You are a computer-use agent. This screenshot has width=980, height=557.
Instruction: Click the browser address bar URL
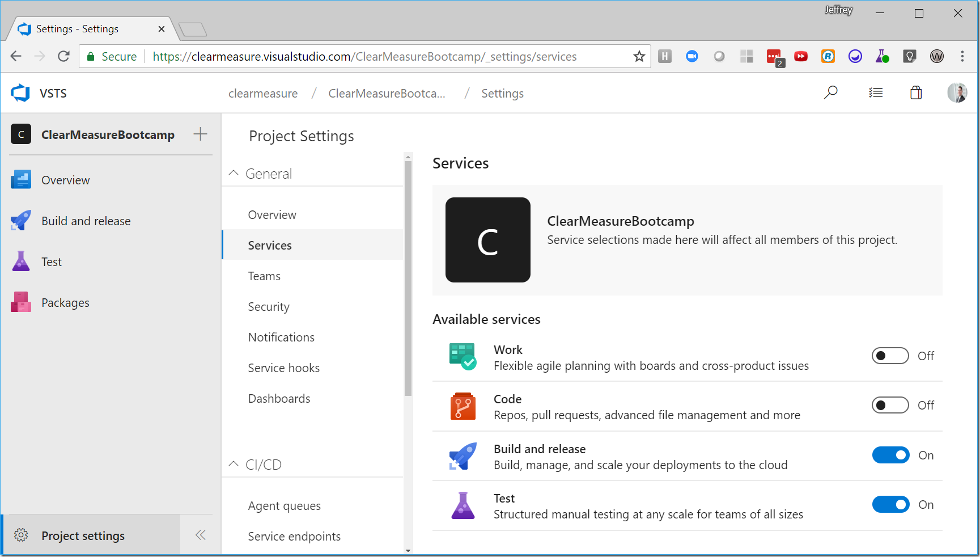364,56
